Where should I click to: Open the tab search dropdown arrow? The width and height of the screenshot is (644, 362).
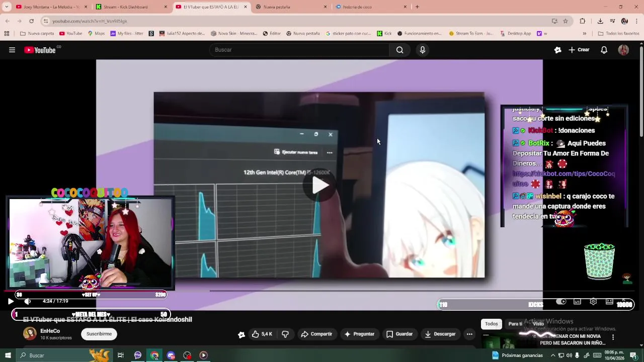pos(6,7)
